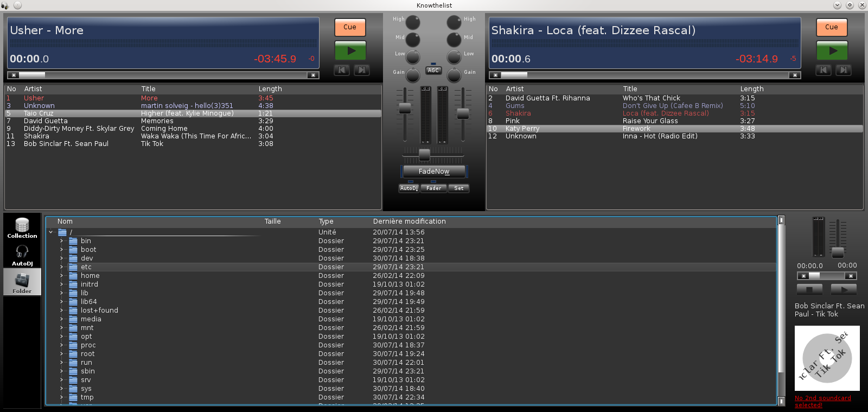
Task: Click the Set button in mixer
Action: click(x=459, y=188)
